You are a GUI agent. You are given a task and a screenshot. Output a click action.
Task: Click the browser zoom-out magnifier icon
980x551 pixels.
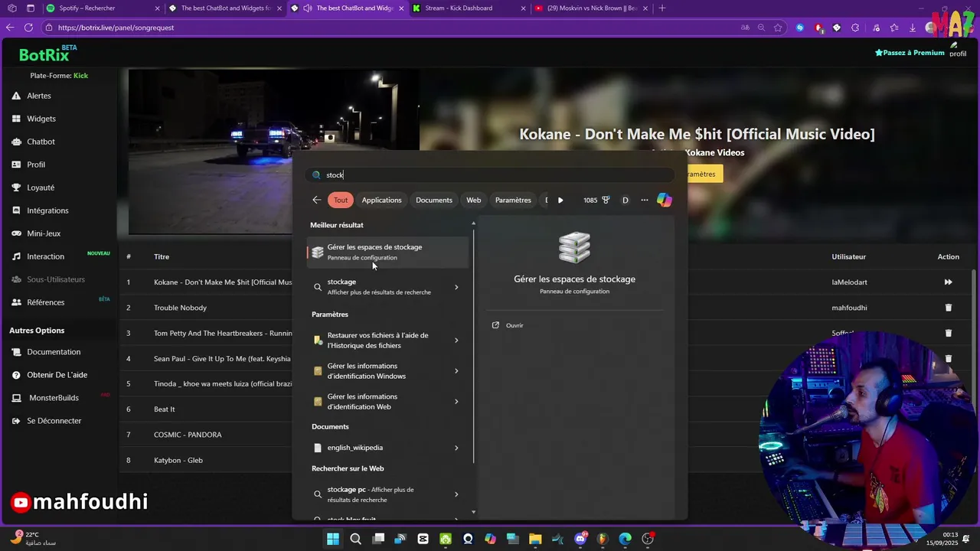click(761, 28)
